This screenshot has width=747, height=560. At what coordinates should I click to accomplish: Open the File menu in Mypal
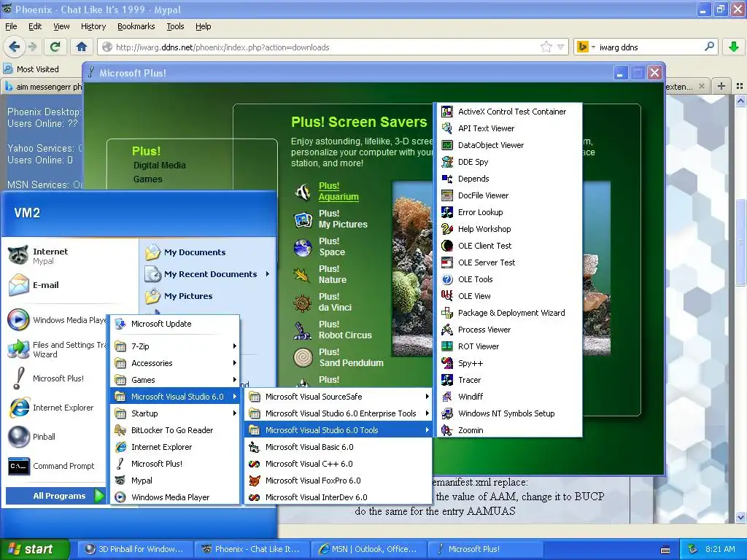(x=11, y=26)
